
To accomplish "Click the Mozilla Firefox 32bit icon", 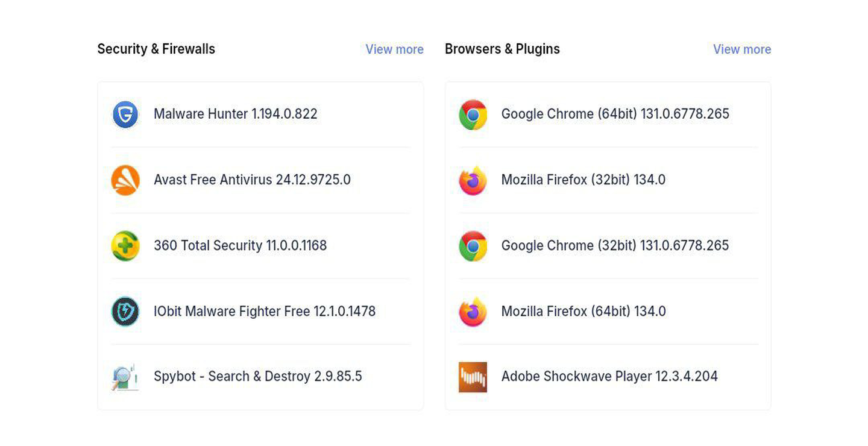I will (473, 180).
